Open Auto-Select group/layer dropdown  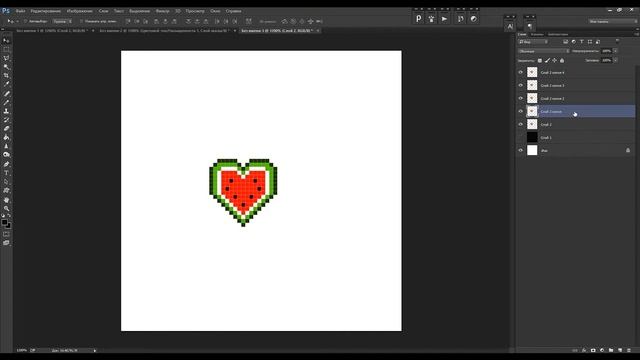tap(62, 21)
